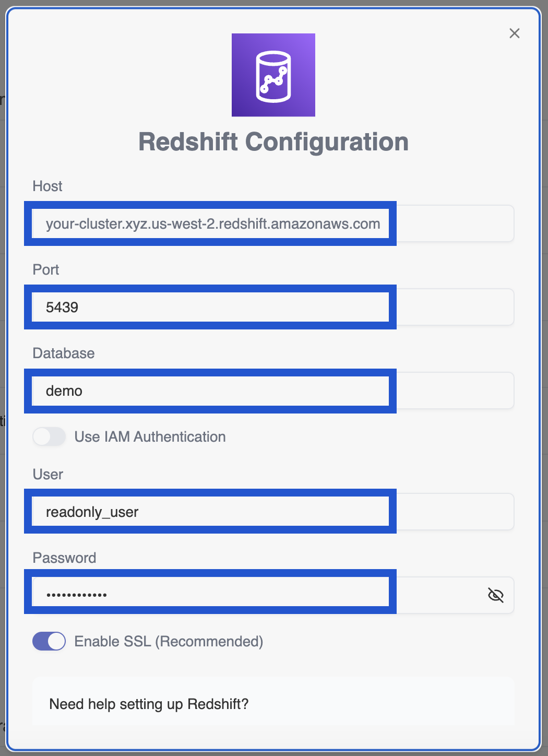Close the Redshift Configuration dialog
The height and width of the screenshot is (756, 548).
click(x=515, y=33)
